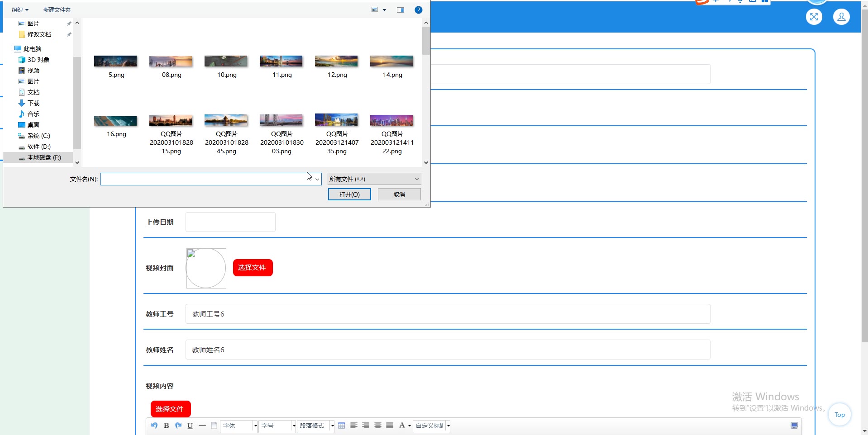The height and width of the screenshot is (435, 868).
Task: Open the view options dropdown arrow
Action: click(x=385, y=10)
